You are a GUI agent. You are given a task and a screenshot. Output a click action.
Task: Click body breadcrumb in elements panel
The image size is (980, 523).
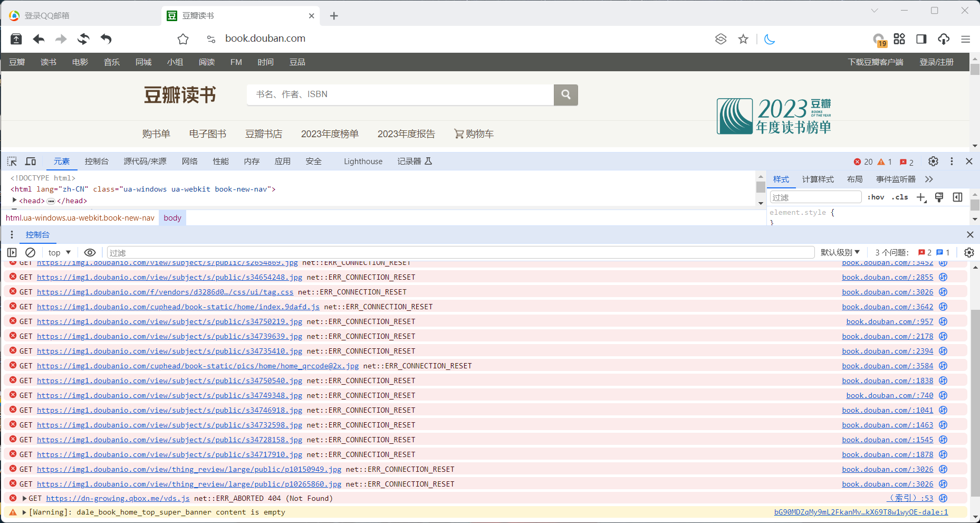172,218
